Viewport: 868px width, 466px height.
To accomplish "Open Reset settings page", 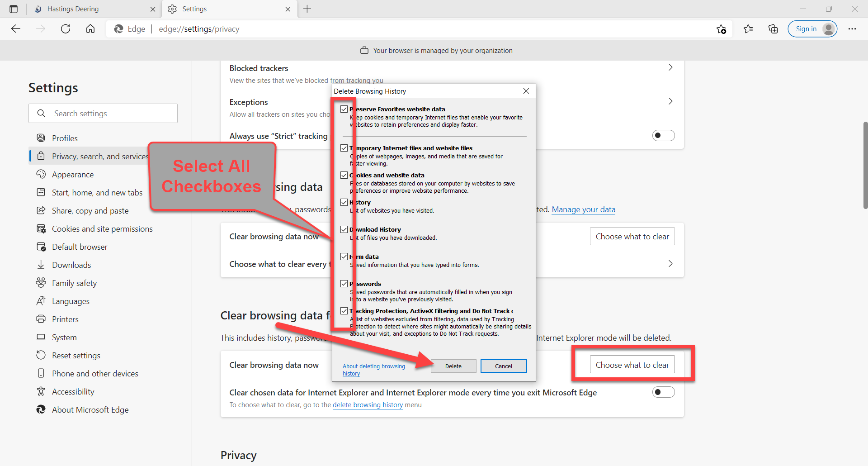I will [76, 355].
